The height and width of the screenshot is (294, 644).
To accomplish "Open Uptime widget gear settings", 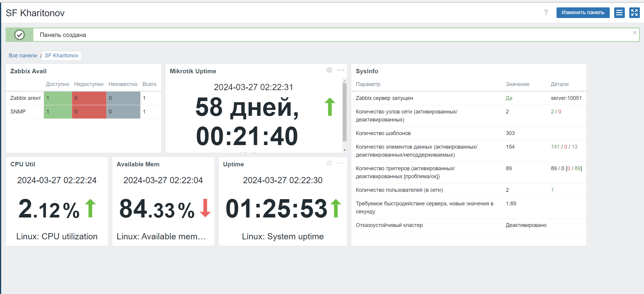I will click(x=329, y=163).
